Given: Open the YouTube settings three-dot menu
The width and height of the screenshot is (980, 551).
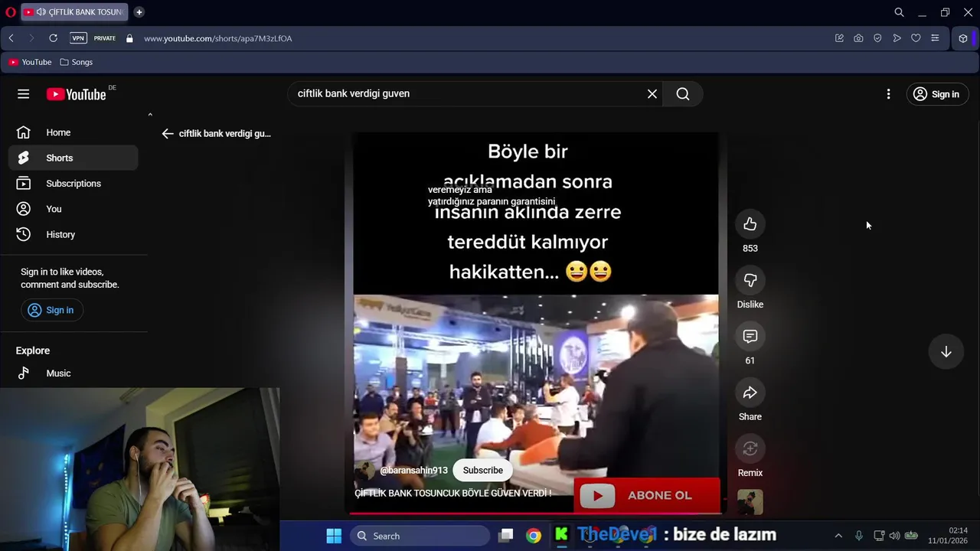Looking at the screenshot, I should pyautogui.click(x=888, y=94).
